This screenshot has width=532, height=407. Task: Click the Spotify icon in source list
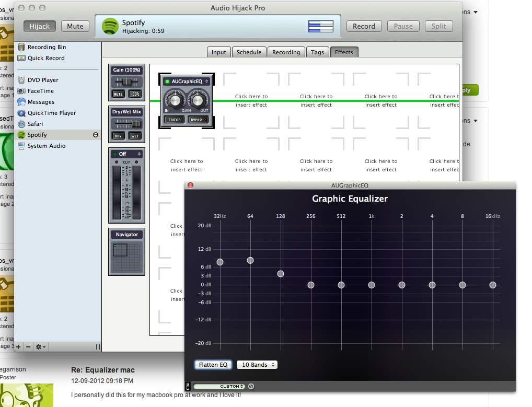(21, 135)
